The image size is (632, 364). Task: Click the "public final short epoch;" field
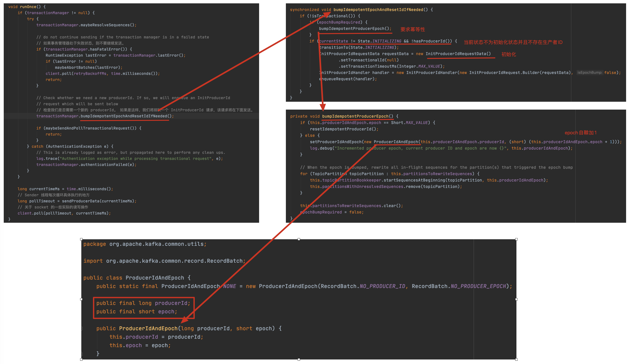click(x=137, y=312)
